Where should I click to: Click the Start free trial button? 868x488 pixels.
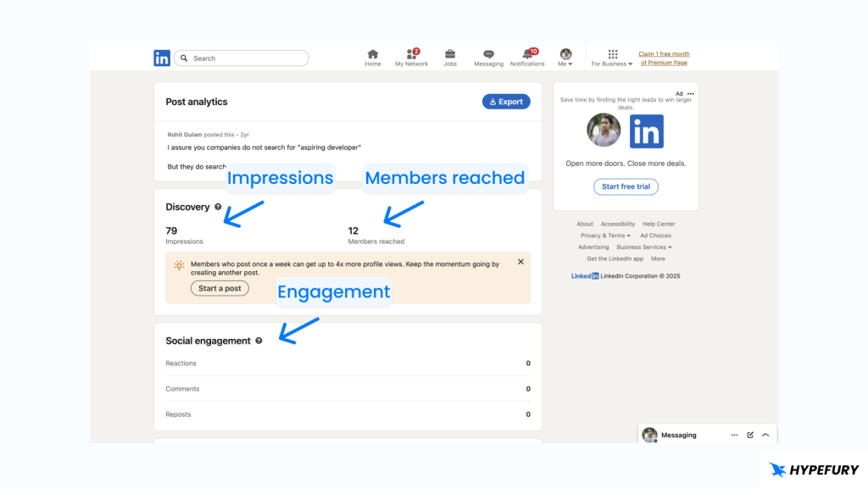[626, 186]
